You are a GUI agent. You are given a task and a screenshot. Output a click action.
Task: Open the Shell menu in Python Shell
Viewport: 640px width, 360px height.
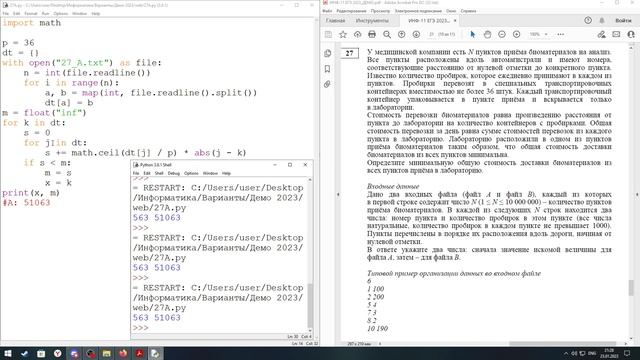(159, 173)
